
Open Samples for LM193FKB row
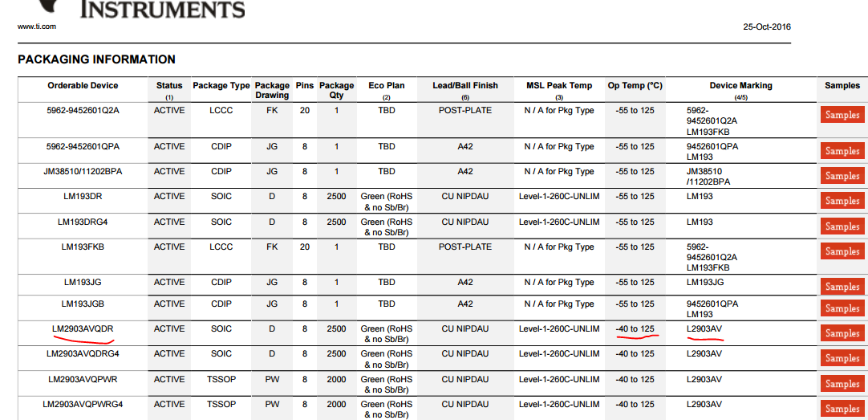[842, 251]
